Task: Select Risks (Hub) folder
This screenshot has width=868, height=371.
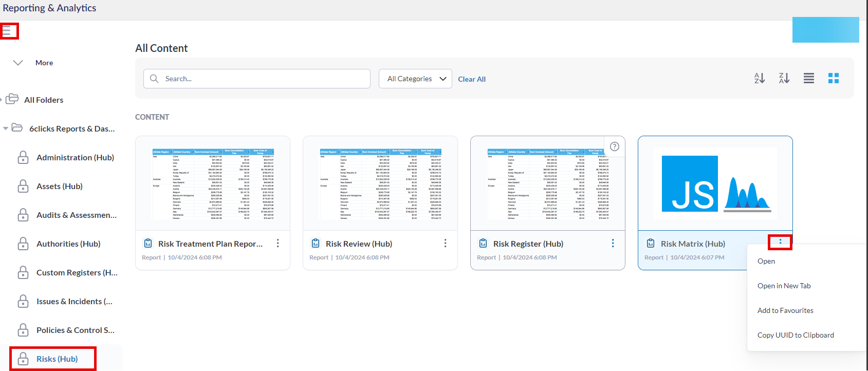Action: 57,359
